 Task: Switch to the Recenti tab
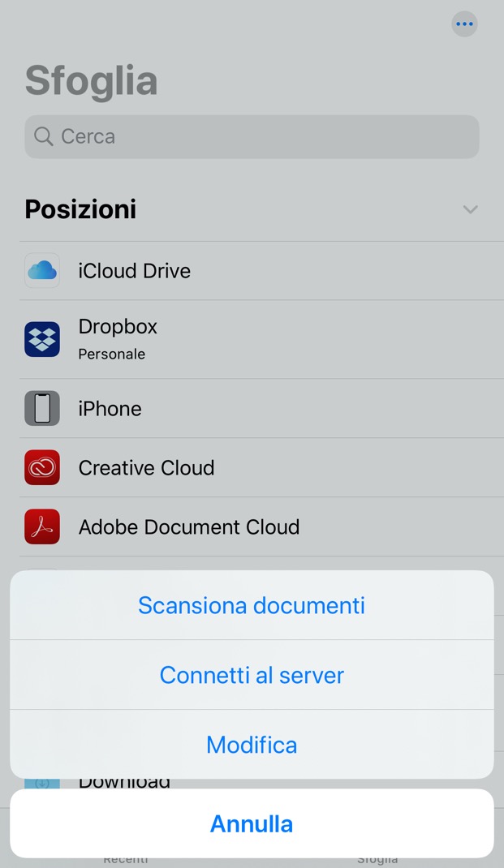tap(126, 859)
